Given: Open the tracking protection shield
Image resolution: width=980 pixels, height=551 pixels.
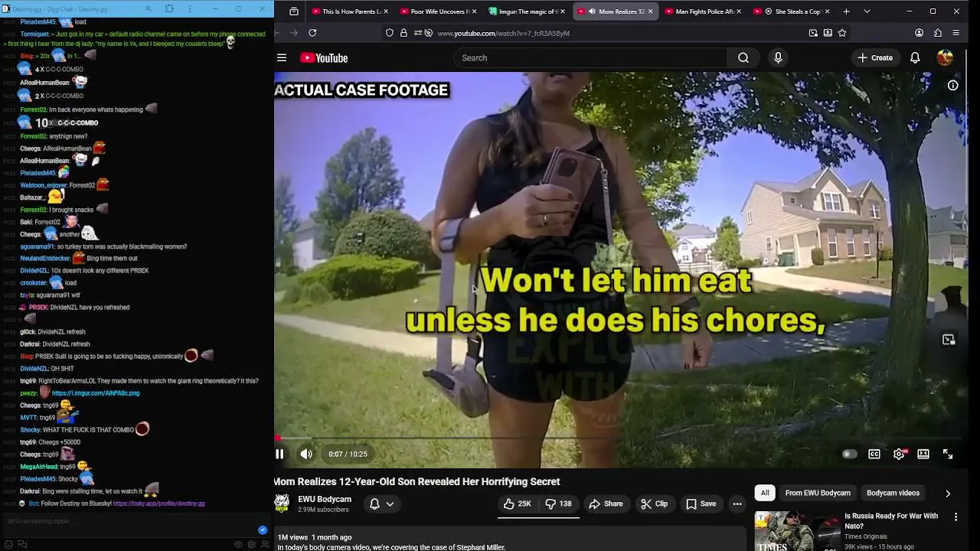Looking at the screenshot, I should (x=390, y=33).
